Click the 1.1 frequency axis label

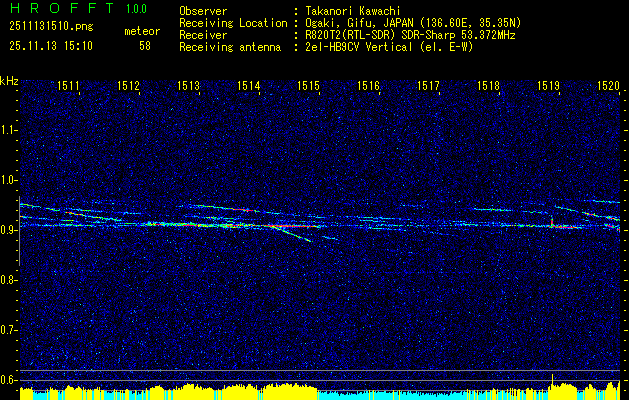[9, 130]
